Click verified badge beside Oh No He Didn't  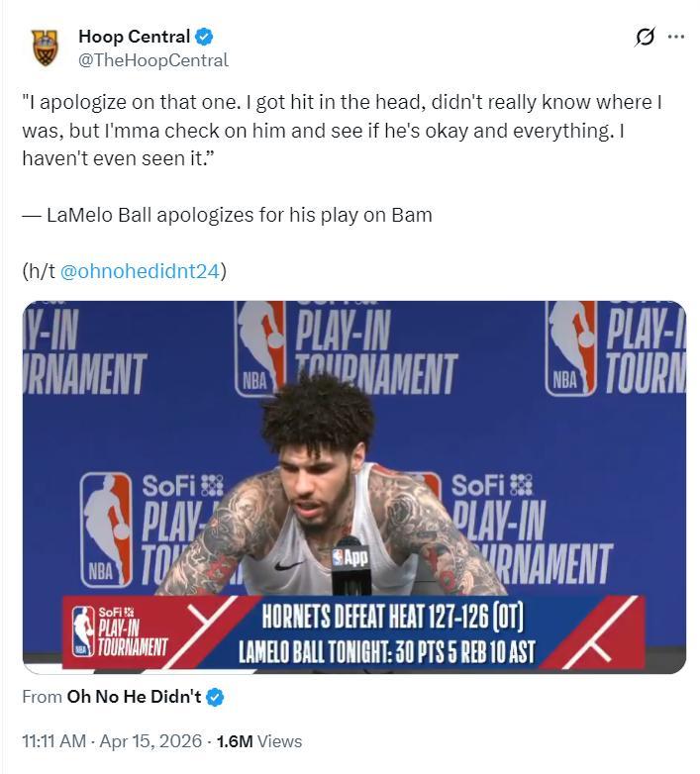tap(215, 697)
